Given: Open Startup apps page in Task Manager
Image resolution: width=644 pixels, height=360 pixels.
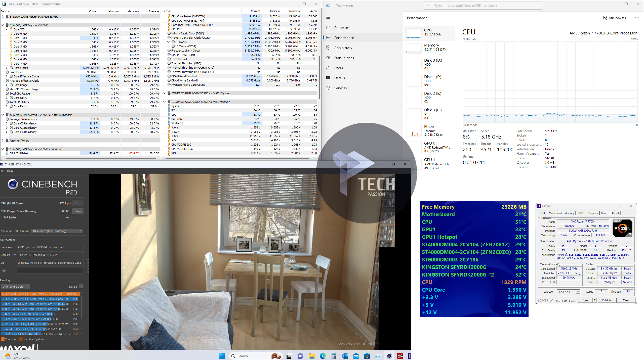Looking at the screenshot, I should pyautogui.click(x=344, y=58).
